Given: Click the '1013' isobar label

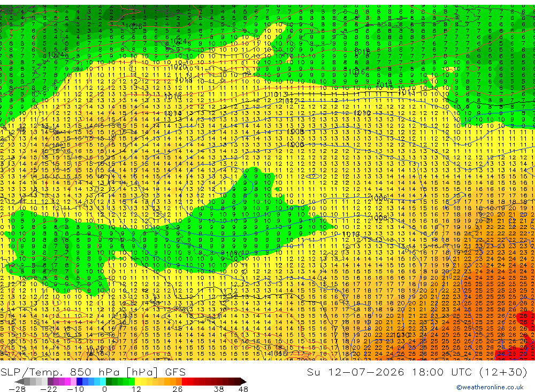Looking at the screenshot, I should [x=278, y=95].
